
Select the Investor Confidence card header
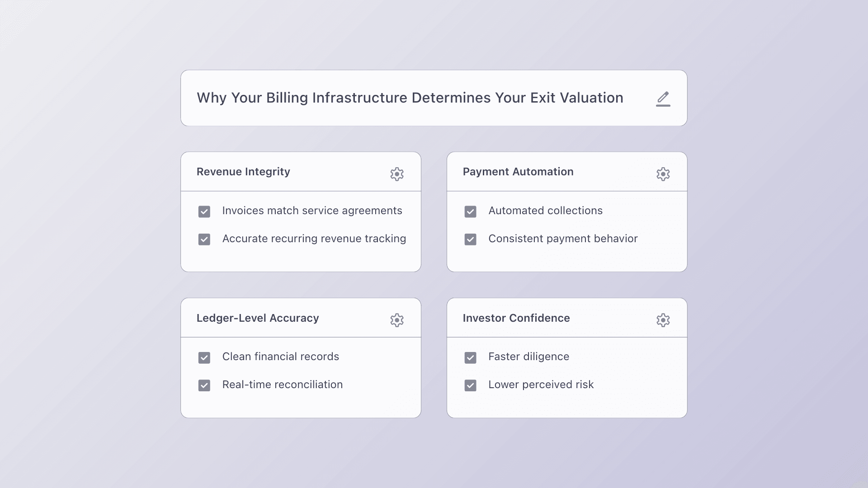click(x=516, y=318)
